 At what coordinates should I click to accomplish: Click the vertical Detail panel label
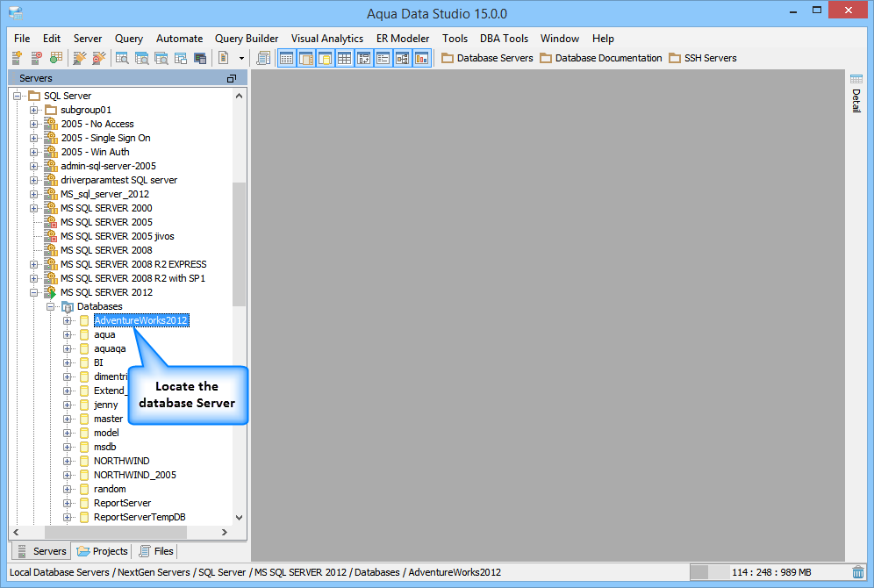856,101
